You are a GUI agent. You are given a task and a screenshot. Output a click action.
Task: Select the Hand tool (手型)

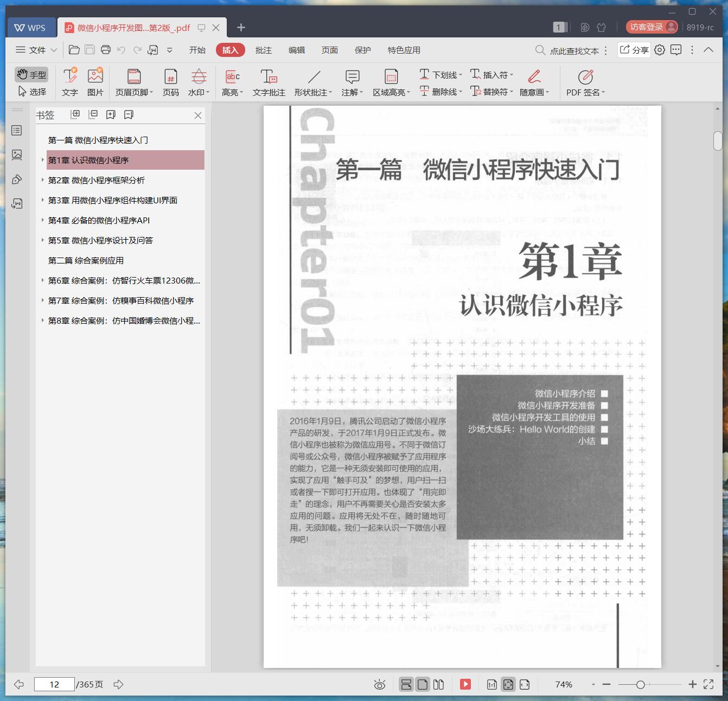click(x=31, y=74)
